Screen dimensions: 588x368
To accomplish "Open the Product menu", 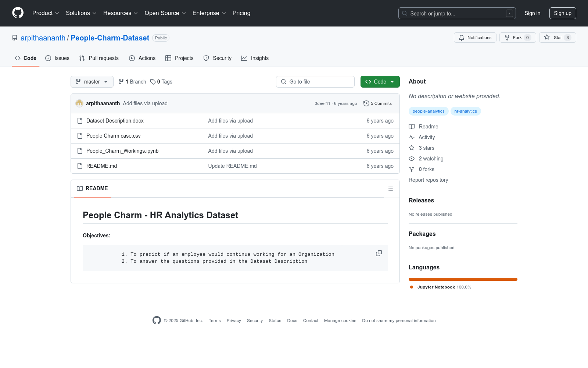I will (46, 13).
